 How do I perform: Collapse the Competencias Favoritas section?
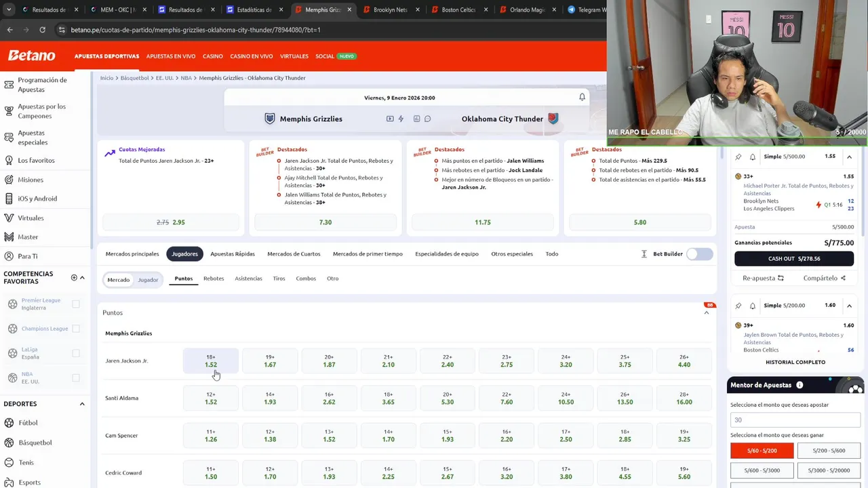tap(83, 277)
